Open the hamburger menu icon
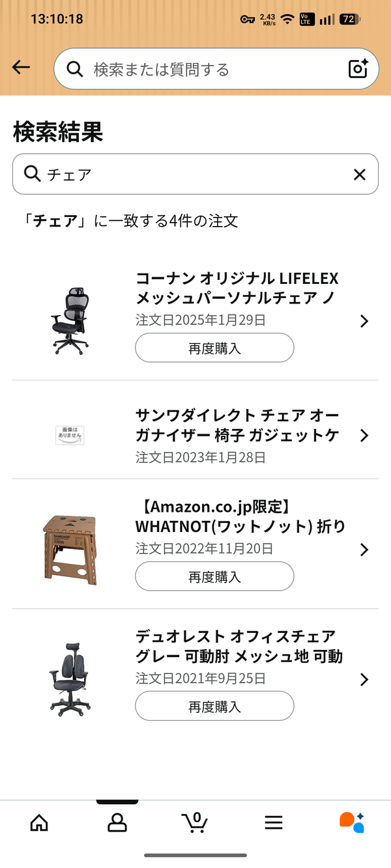Viewport: 391px width, 868px height. point(274,823)
